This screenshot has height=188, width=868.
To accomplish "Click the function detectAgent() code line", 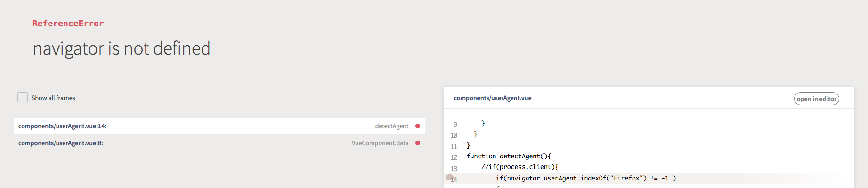I will coord(509,156).
